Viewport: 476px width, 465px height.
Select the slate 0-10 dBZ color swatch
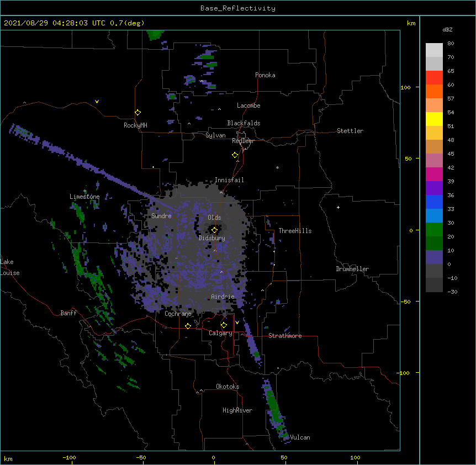pyautogui.click(x=434, y=257)
